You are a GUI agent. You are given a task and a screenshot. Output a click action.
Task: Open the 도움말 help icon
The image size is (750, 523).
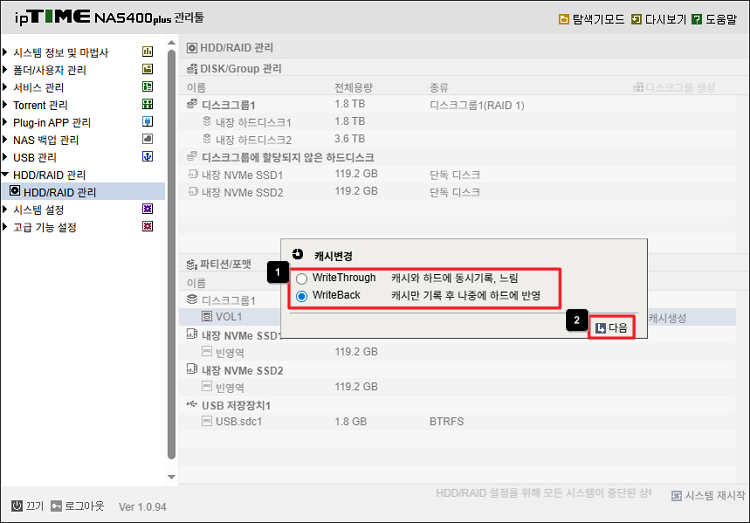[x=696, y=19]
